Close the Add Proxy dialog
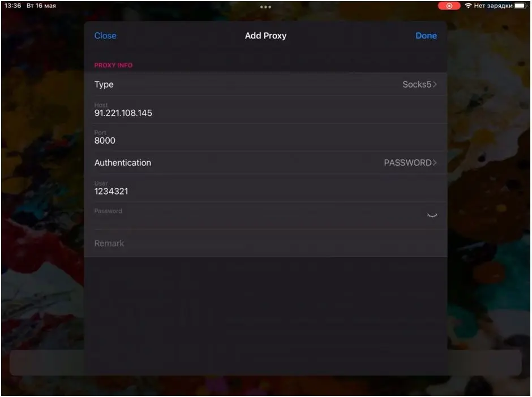 105,36
